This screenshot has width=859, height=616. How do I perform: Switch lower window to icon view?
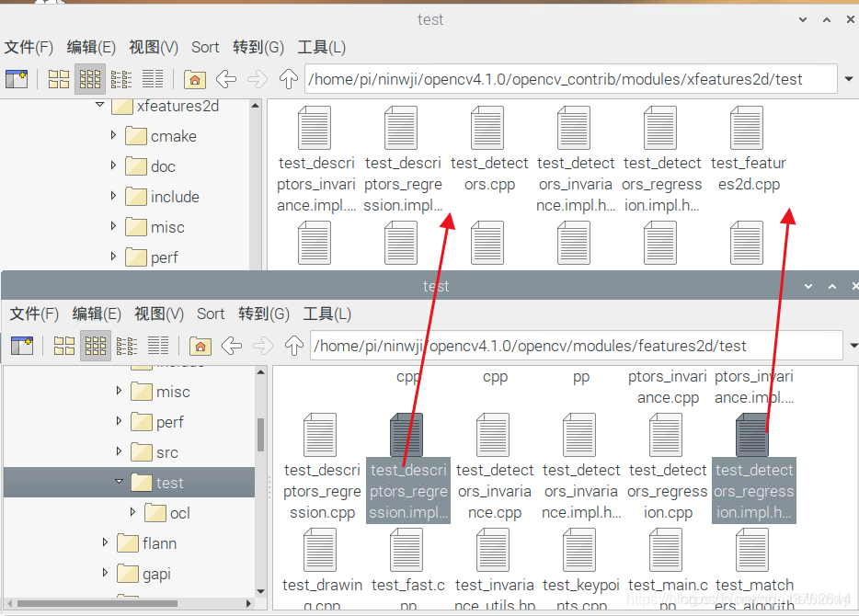point(64,346)
